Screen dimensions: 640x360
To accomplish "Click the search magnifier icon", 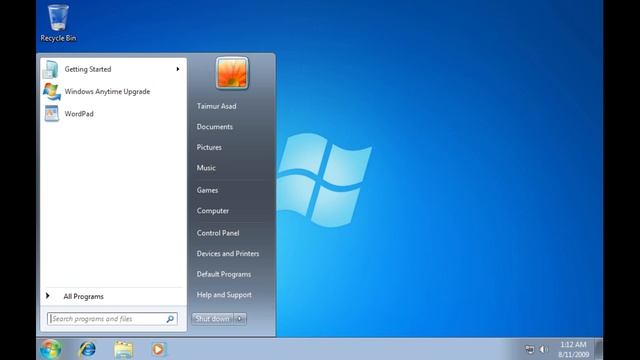I will pyautogui.click(x=170, y=319).
